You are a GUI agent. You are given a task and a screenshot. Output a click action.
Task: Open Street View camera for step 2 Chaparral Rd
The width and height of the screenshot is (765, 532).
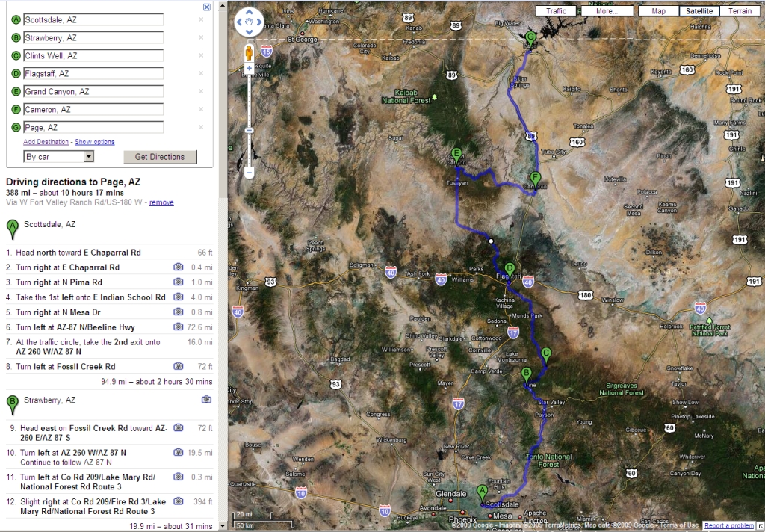[179, 267]
